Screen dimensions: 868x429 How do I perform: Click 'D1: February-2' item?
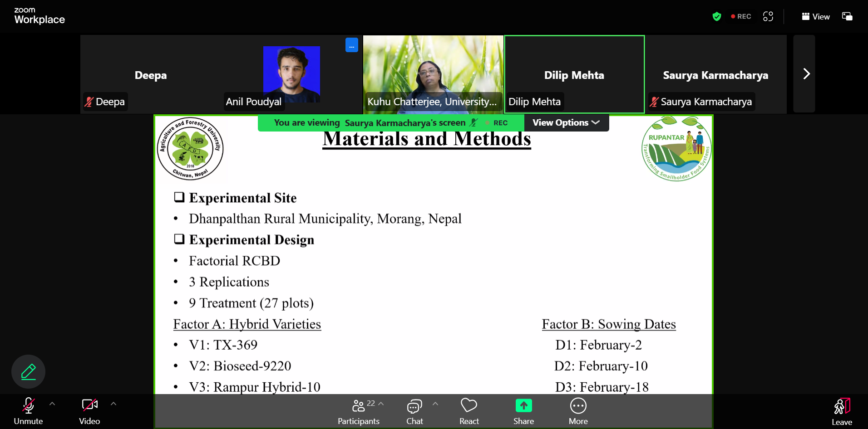click(598, 345)
